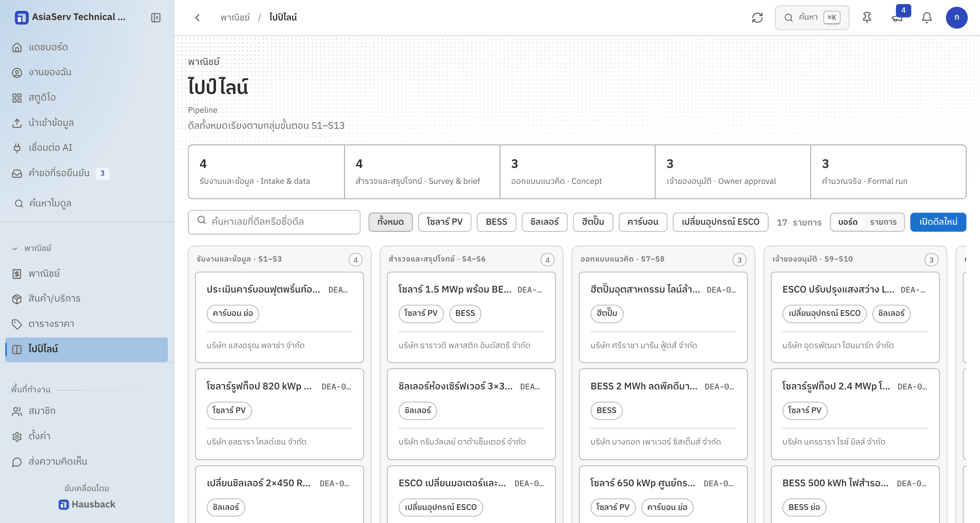Viewport: 980px width, 523px height.
Task: Filter by BESS
Action: click(497, 222)
